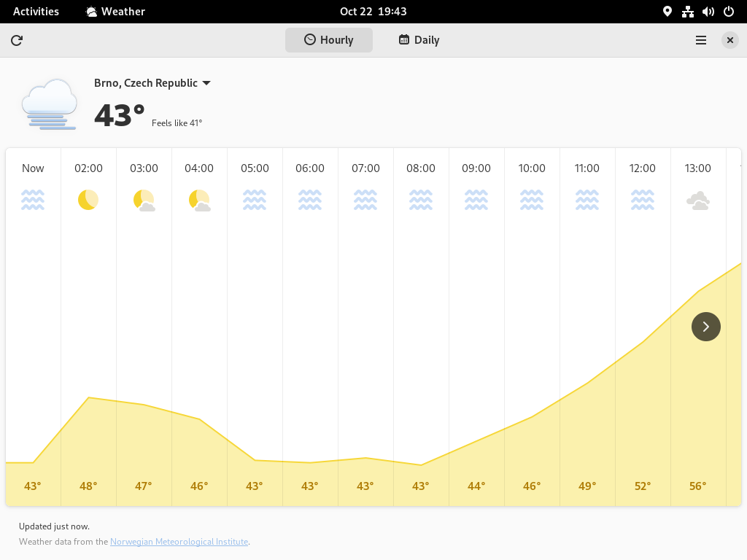Switch to the Hourly forecast view

click(x=329, y=40)
